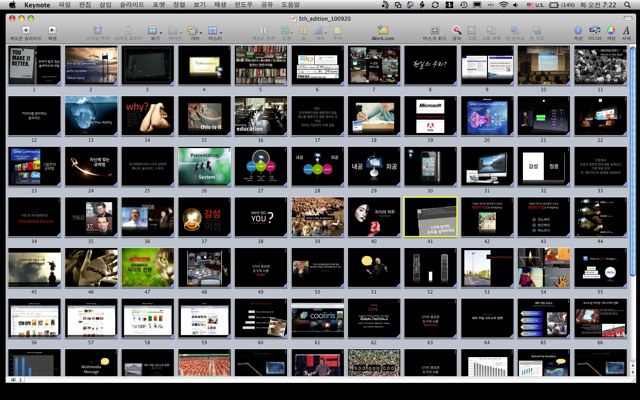Screen dimensions: 640x400
Task: Click the Paste Style toolbar icon
Action: coord(128,30)
